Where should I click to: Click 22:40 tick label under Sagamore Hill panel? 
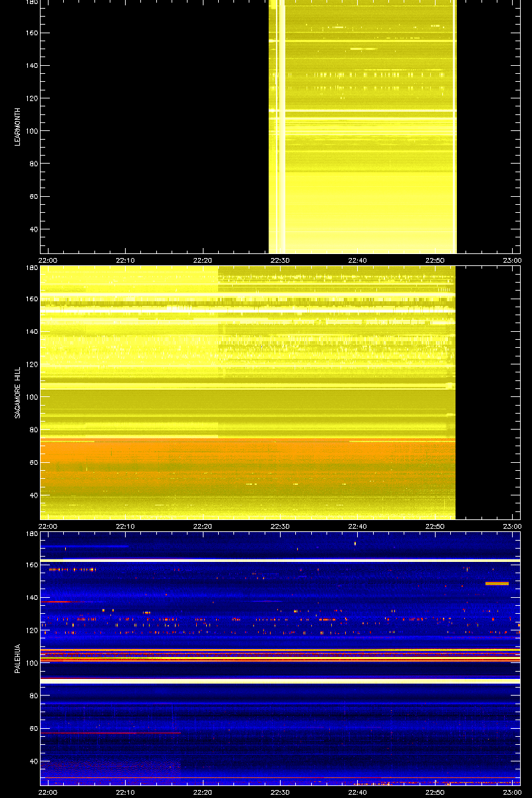click(358, 527)
